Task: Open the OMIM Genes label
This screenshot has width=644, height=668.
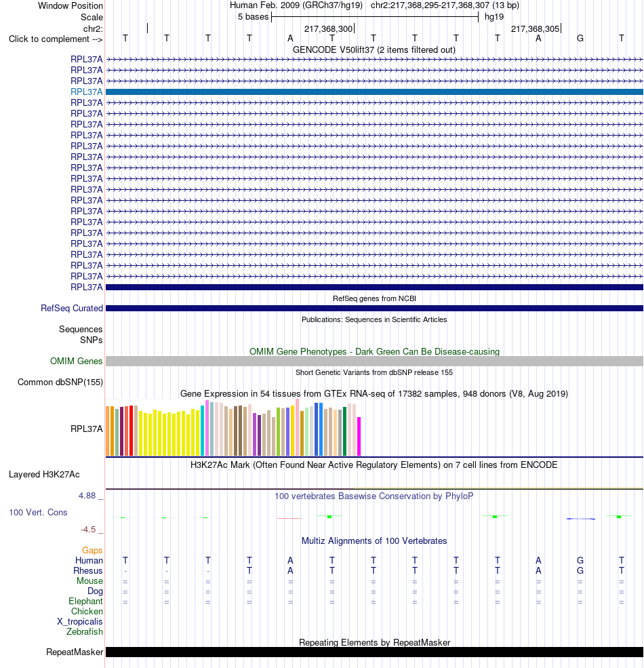Action: [76, 361]
